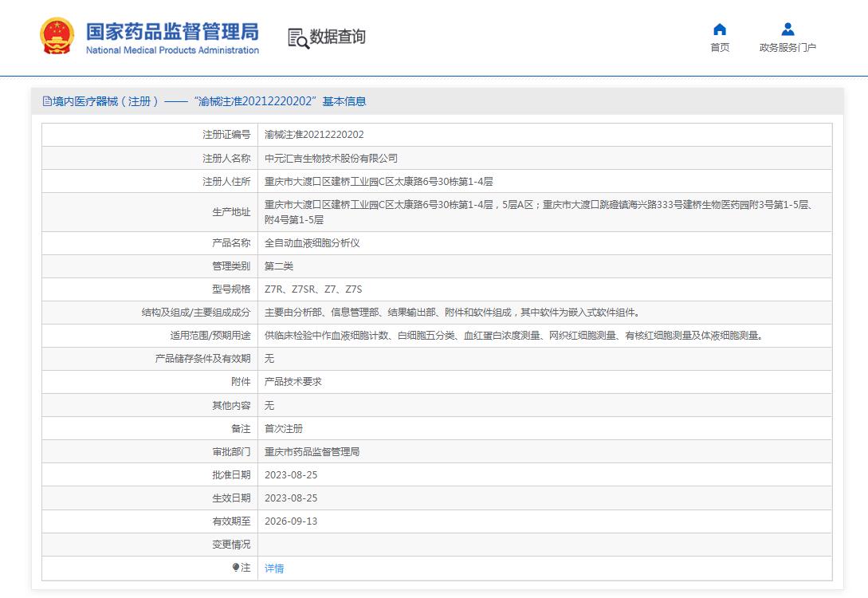868x598 pixels.
Task: Select registration number value 渝械注准20212220202
Action: (314, 135)
